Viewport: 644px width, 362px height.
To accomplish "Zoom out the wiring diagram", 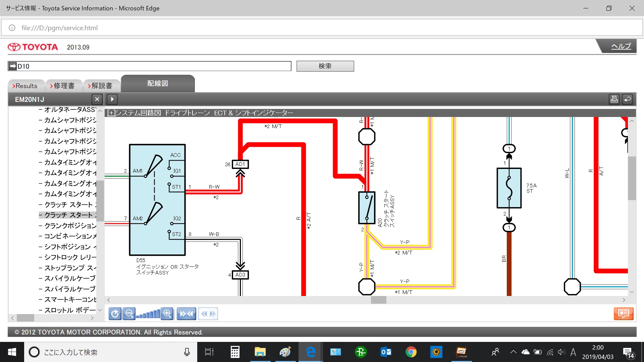I will [x=129, y=314].
